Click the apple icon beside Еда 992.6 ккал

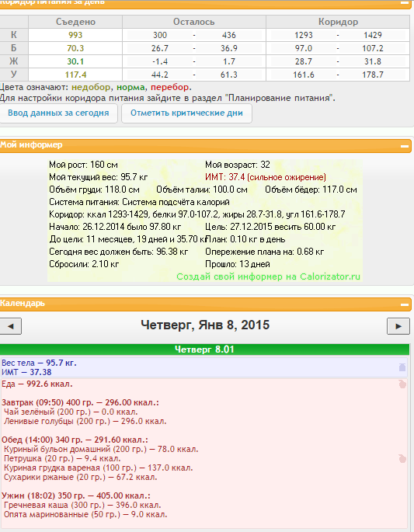point(402,384)
